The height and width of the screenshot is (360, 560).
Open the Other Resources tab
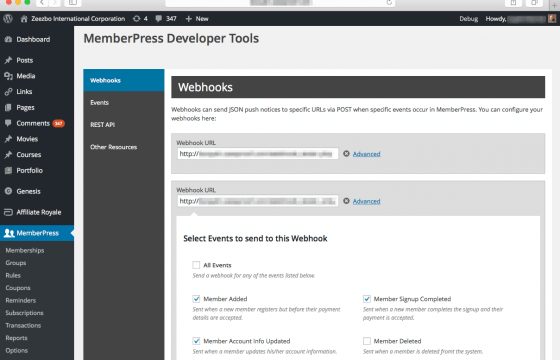pyautogui.click(x=124, y=147)
